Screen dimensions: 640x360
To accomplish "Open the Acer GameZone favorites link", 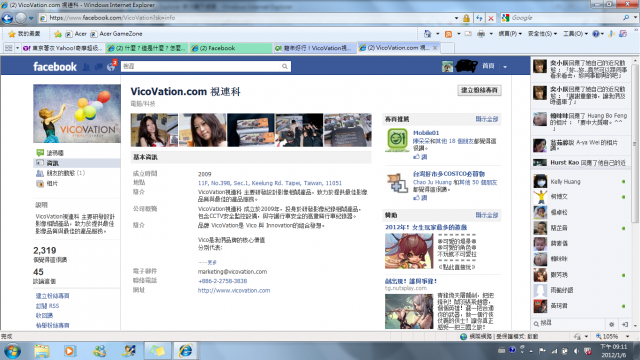I will (x=116, y=34).
